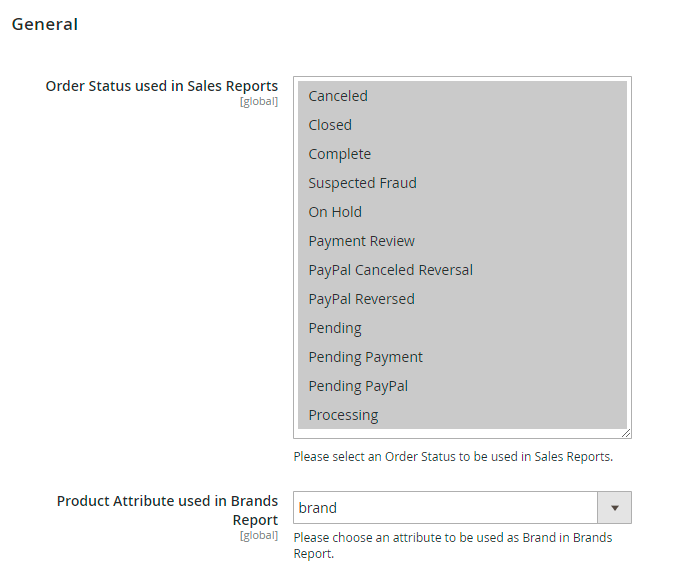Click the Product Attribute used in Brands Report label
683x575 pixels.
coord(167,510)
